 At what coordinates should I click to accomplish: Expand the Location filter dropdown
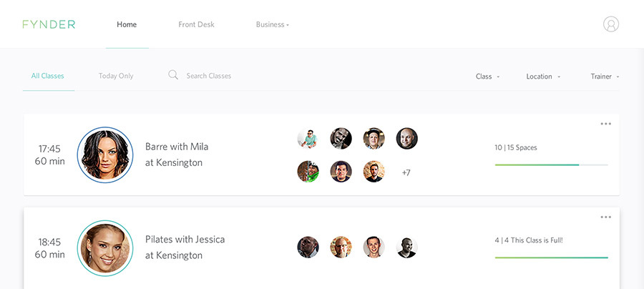(x=543, y=77)
